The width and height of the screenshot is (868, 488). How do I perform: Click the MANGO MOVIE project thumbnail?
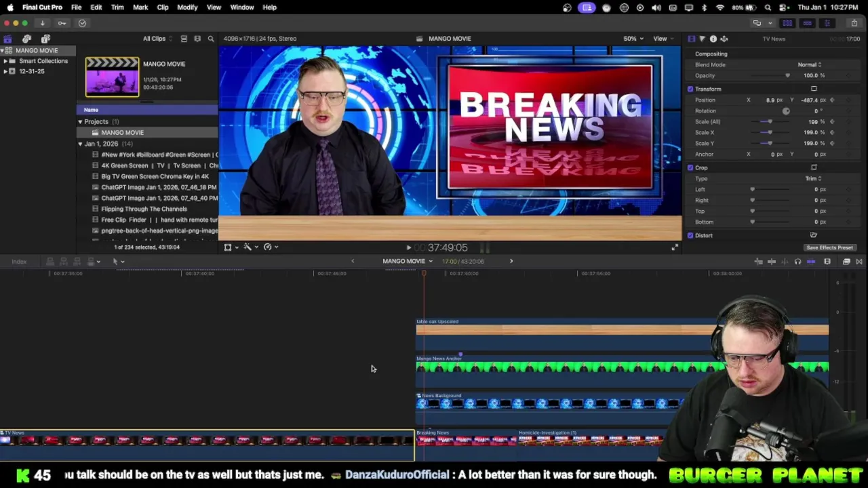(112, 77)
